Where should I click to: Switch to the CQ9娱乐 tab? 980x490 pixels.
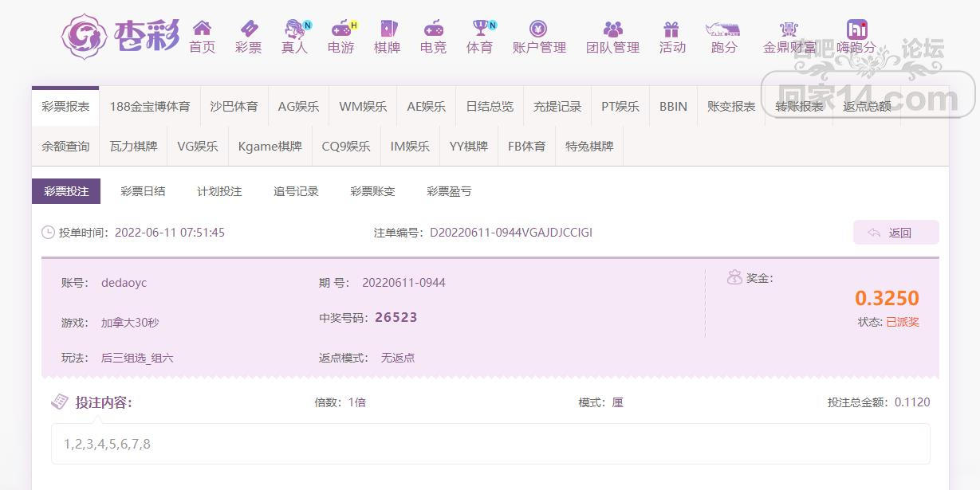point(346,147)
